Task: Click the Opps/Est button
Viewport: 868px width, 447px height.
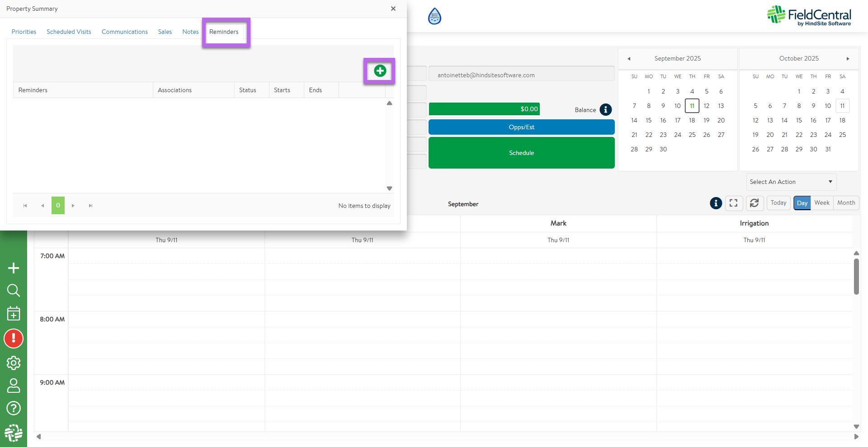Action: click(521, 127)
